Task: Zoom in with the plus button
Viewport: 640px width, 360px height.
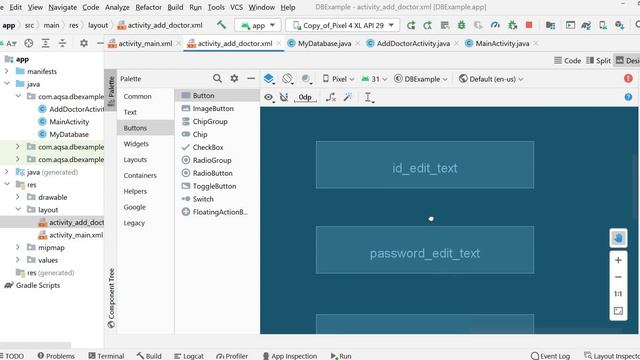Action: pyautogui.click(x=618, y=260)
